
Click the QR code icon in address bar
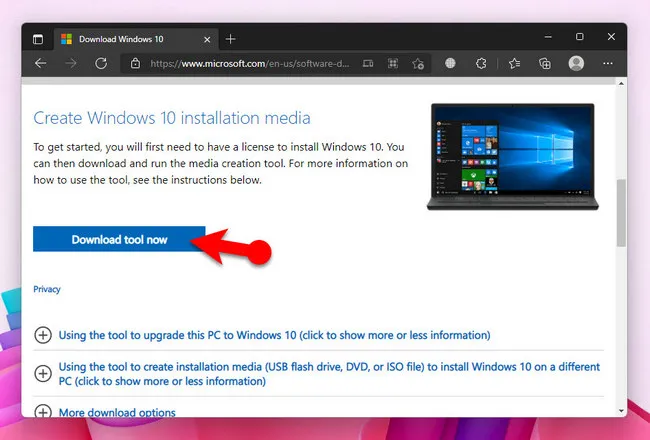pyautogui.click(x=393, y=63)
